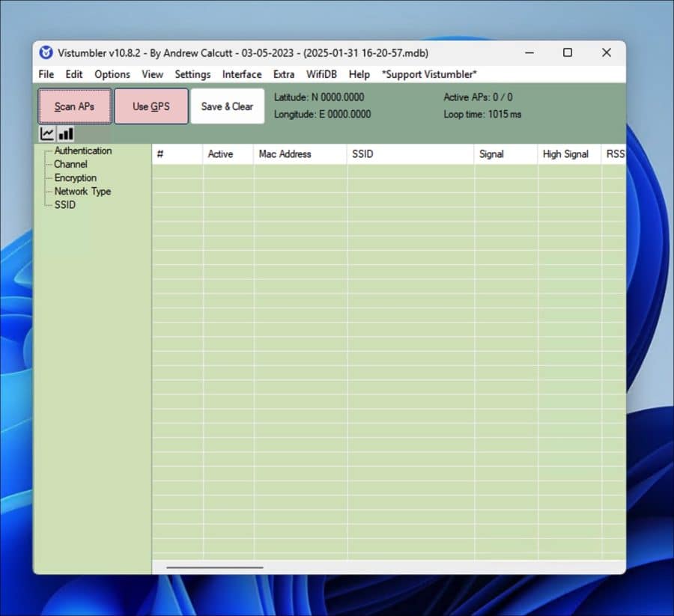The height and width of the screenshot is (616, 674).
Task: Open the File menu
Action: (46, 74)
